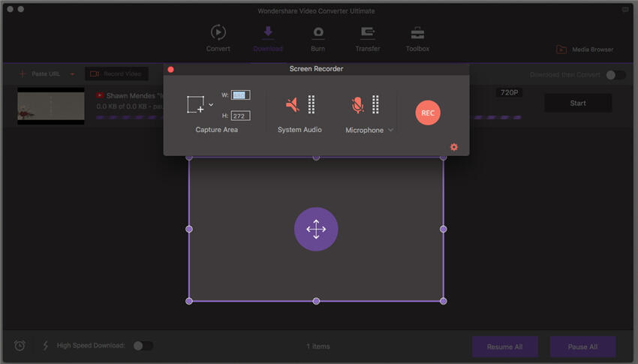The height and width of the screenshot is (364, 638).
Task: Go to the Transfer tab
Action: (x=368, y=38)
